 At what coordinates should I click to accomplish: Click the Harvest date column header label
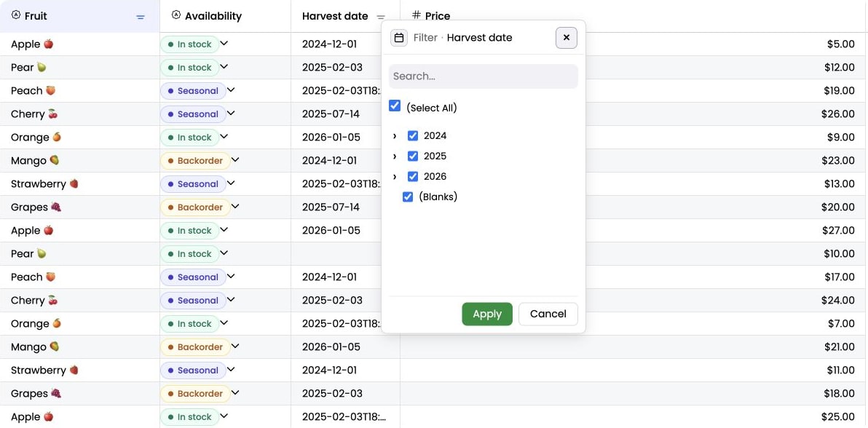click(x=335, y=16)
